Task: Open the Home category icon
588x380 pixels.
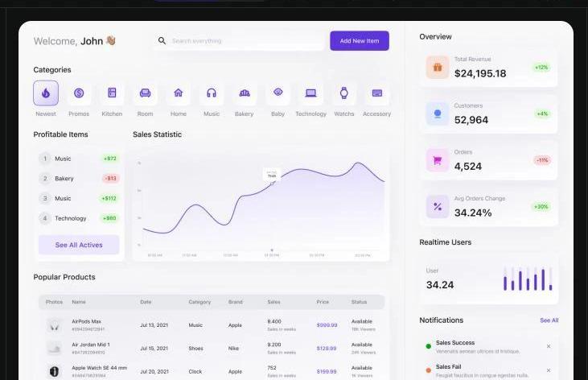Action: (179, 93)
